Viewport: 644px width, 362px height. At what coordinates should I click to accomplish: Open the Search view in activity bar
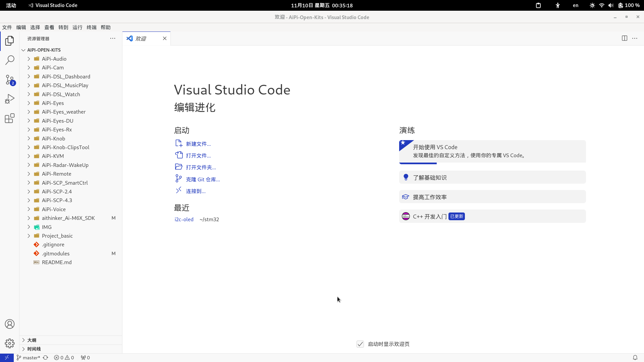click(x=10, y=60)
